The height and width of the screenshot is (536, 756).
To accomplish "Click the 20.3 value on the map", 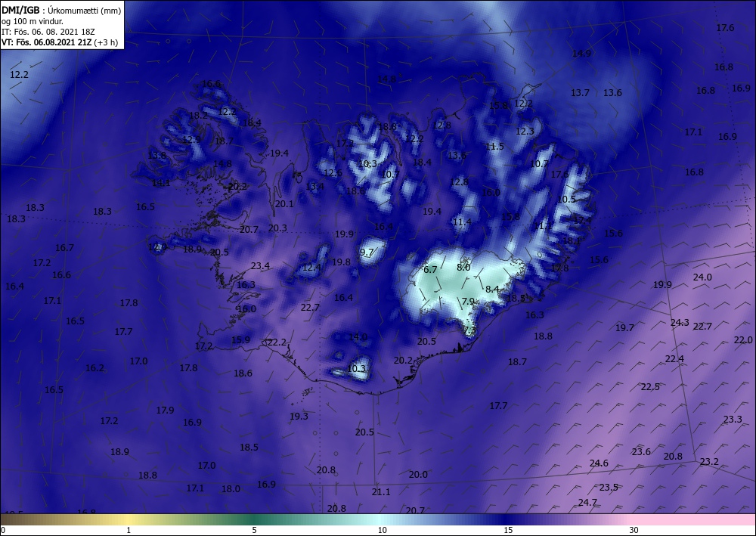I will (x=277, y=228).
